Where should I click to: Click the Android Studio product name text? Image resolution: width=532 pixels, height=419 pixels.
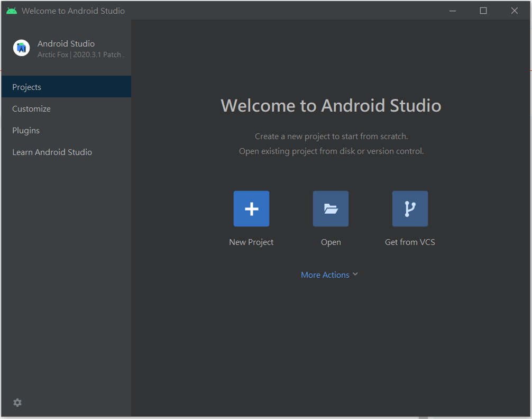tap(66, 43)
